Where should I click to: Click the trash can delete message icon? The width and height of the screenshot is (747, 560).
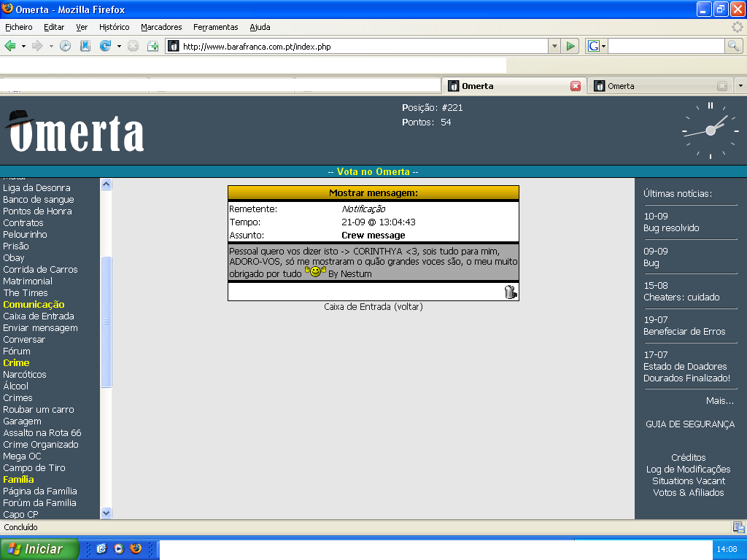(x=510, y=292)
